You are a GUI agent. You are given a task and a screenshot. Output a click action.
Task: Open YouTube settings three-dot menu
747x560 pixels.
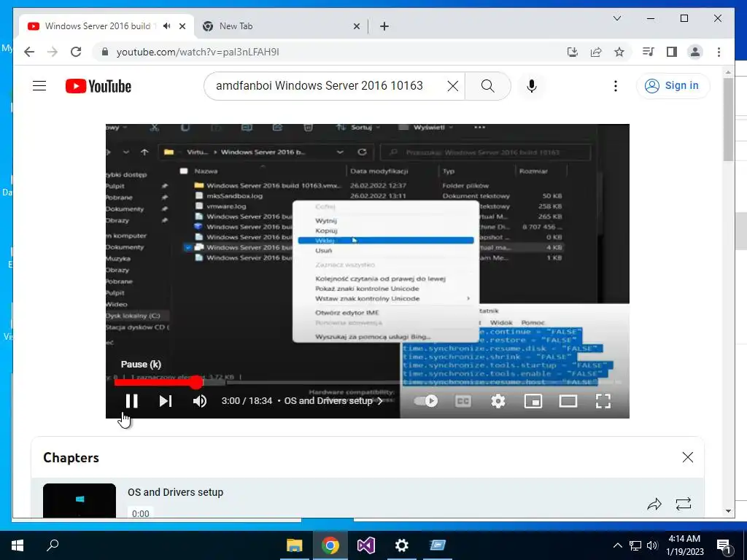(616, 86)
